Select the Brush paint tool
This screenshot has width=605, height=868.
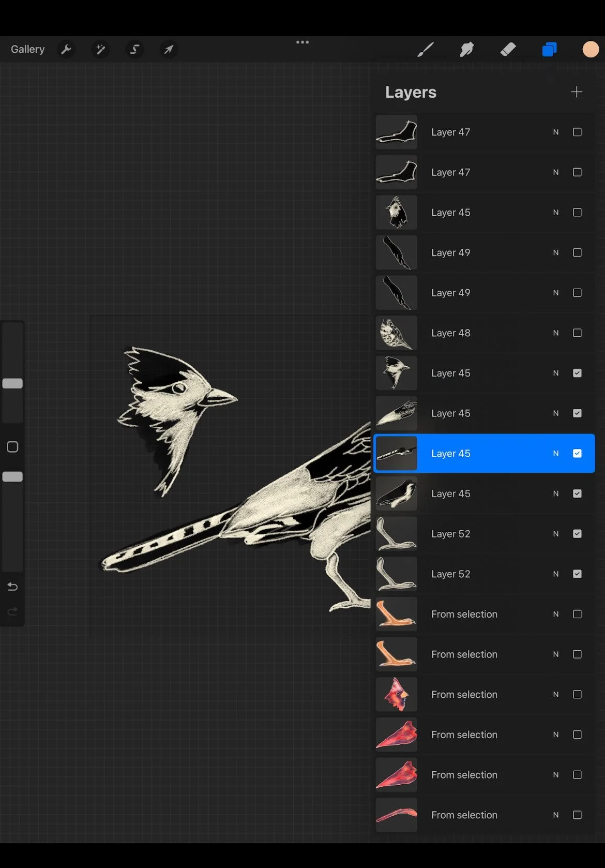(425, 50)
